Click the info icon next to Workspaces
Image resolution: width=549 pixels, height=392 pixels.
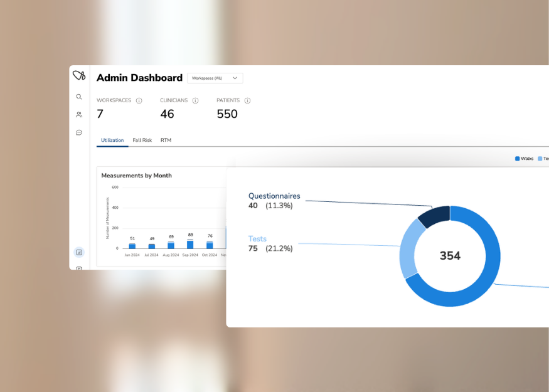pyautogui.click(x=139, y=101)
